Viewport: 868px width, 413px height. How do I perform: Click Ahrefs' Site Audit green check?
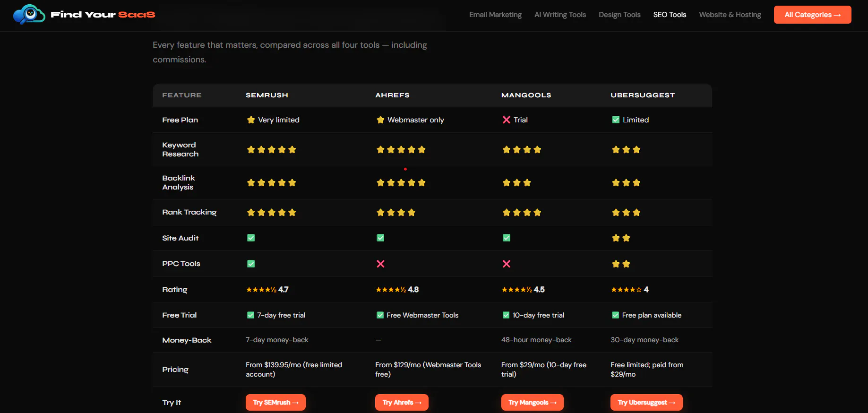380,238
